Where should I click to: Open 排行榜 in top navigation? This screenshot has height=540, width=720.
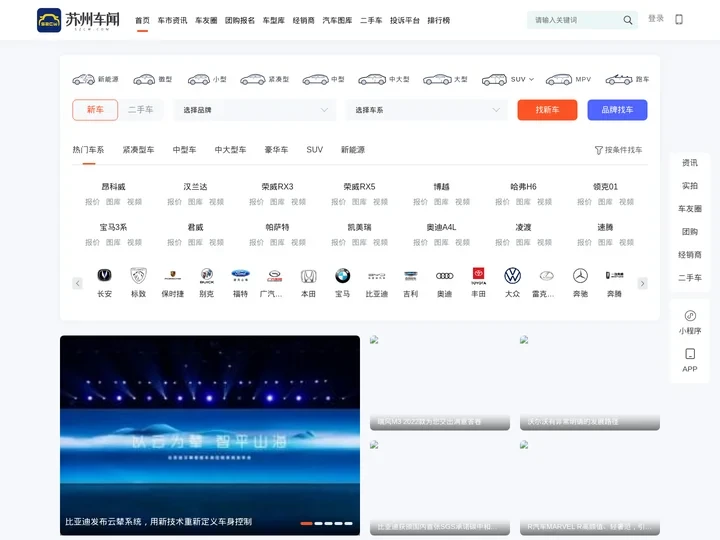[439, 20]
